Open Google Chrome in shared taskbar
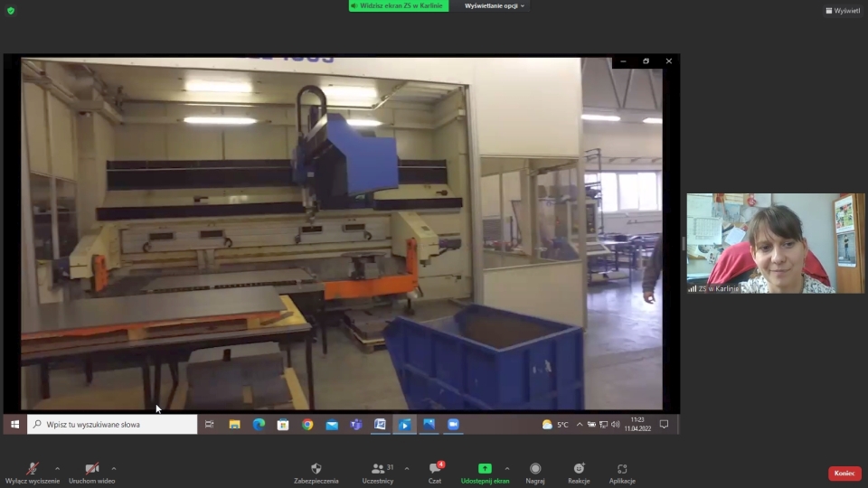The width and height of the screenshot is (868, 488). [307, 425]
